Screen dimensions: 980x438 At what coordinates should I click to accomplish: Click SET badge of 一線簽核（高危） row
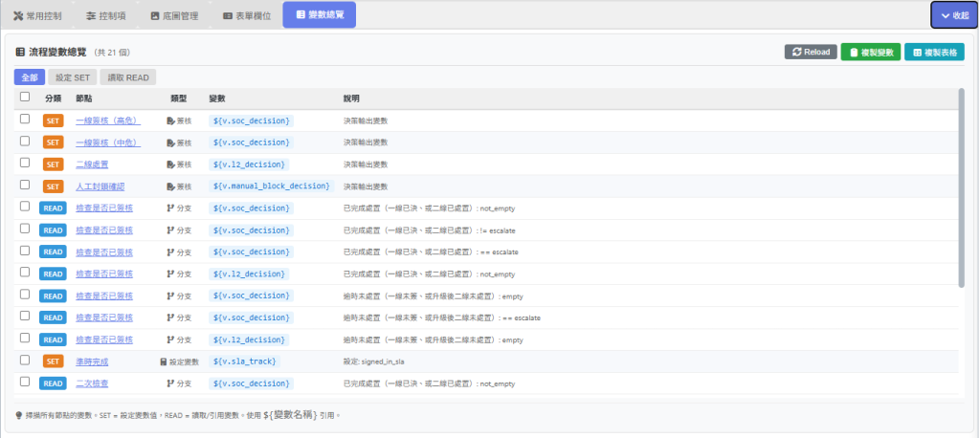[54, 120]
